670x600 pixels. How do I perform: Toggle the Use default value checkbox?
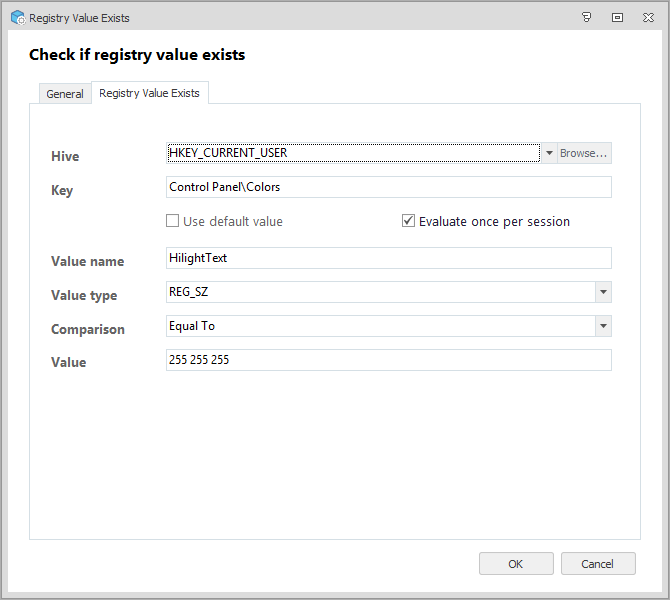(173, 221)
